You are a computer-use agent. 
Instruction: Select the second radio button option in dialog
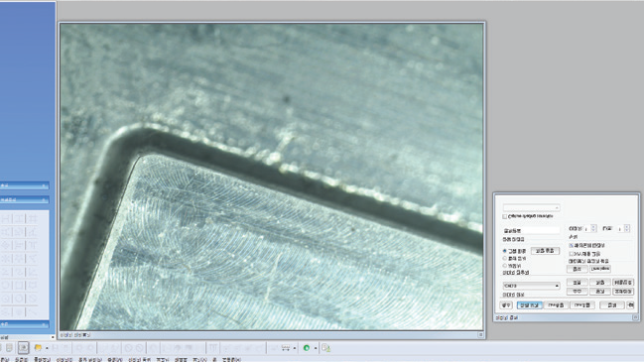point(505,259)
